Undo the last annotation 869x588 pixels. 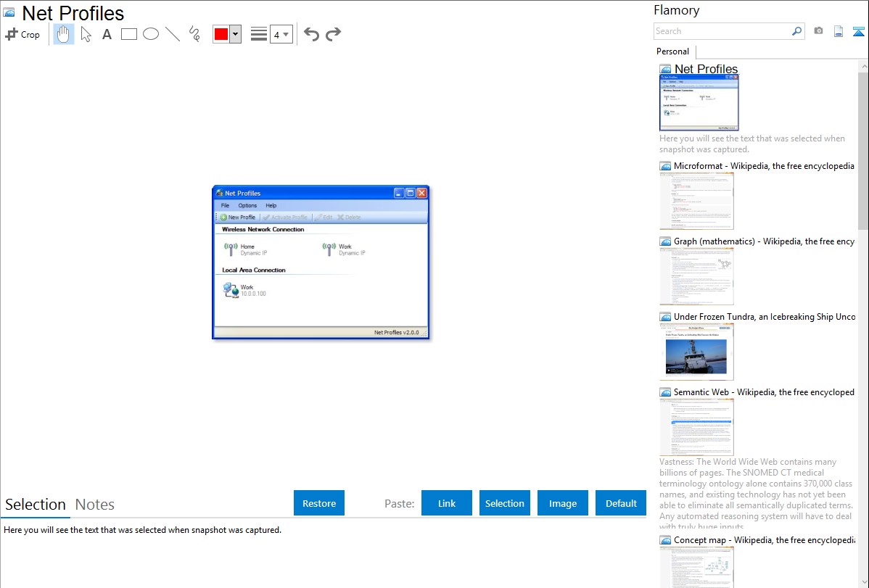(x=311, y=34)
